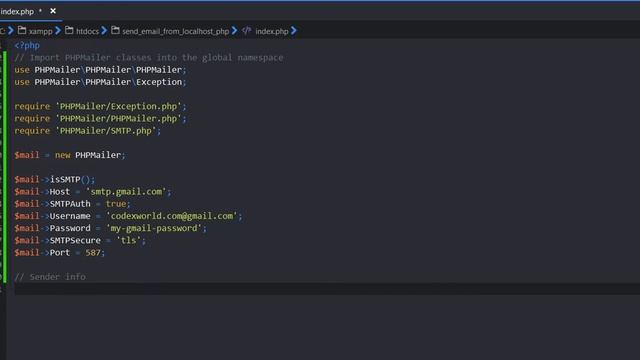Click the folder icon beside xampp

pos(22,31)
